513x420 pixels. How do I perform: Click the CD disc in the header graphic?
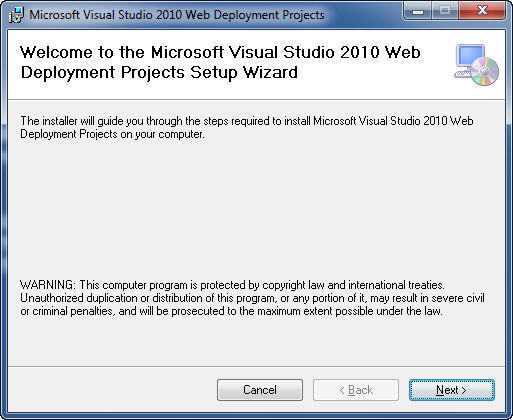click(484, 71)
